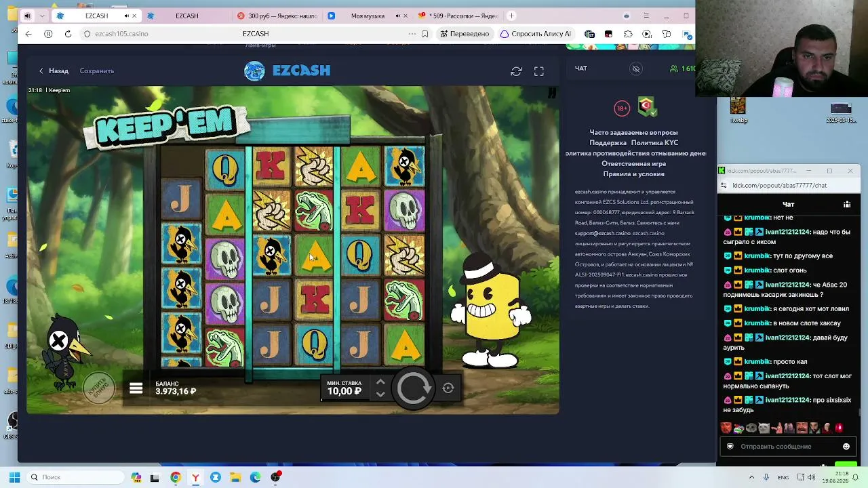868x488 pixels.
Task: Click the microphone icon in system tray
Action: [766, 477]
